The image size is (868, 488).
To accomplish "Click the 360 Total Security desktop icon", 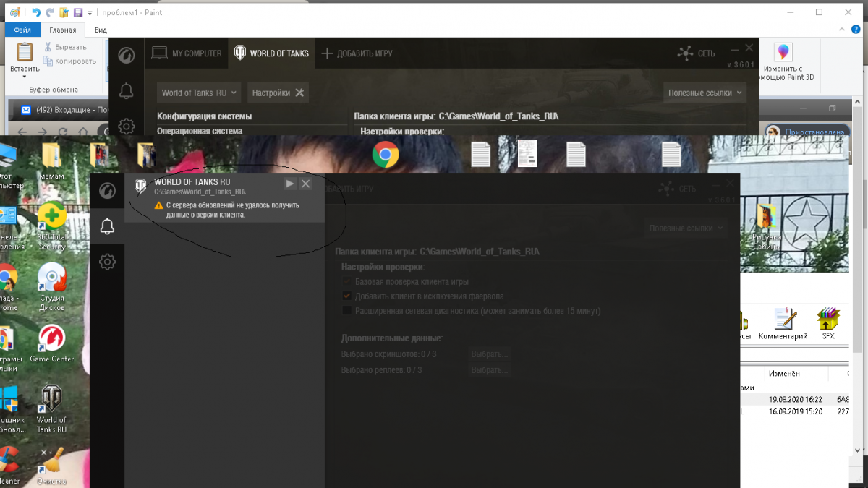I will pyautogui.click(x=52, y=227).
